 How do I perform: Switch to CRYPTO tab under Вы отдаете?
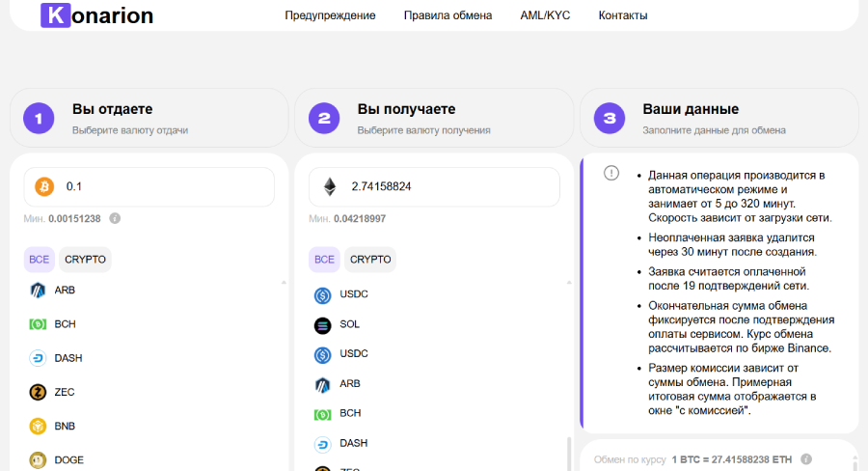pos(86,260)
